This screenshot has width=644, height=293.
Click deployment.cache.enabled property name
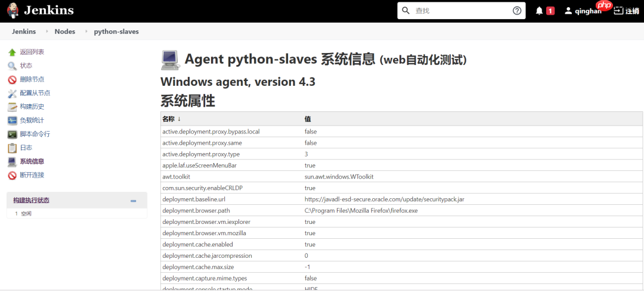(x=197, y=245)
